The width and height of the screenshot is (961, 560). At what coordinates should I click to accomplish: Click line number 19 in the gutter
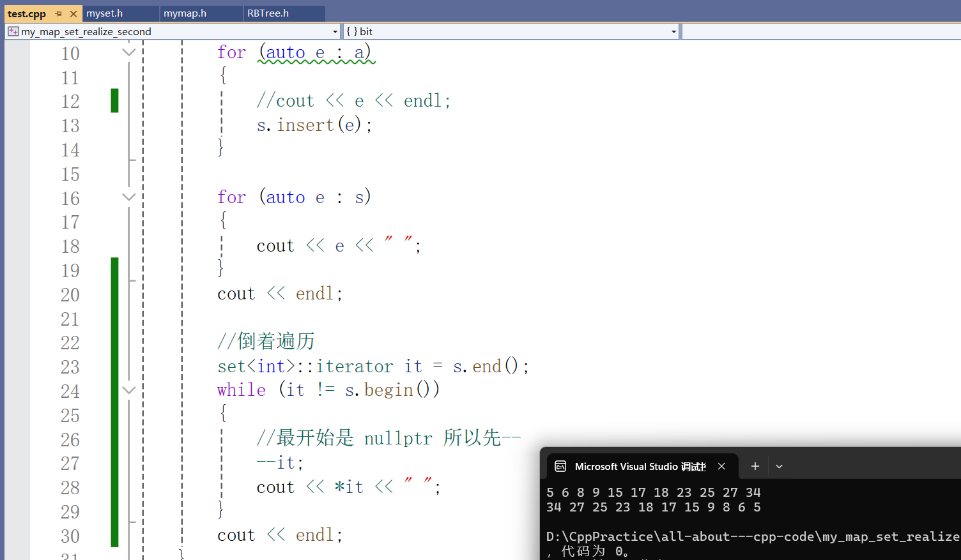pyautogui.click(x=70, y=271)
